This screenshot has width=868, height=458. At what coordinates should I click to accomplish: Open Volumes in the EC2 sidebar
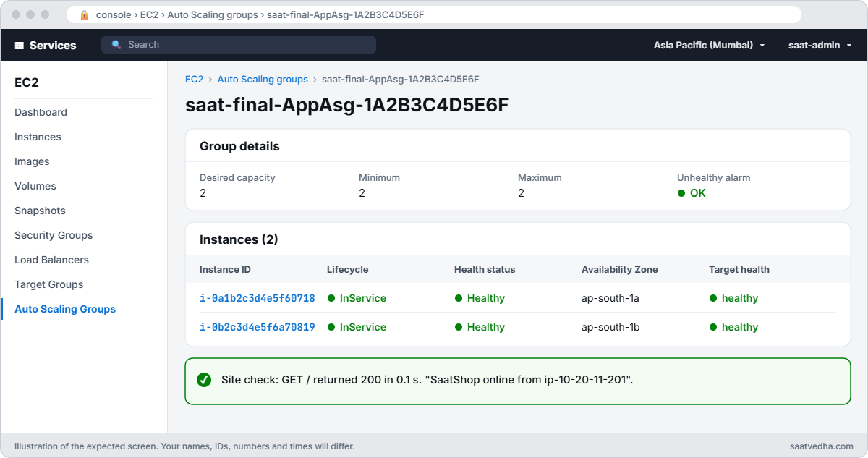[x=35, y=186]
